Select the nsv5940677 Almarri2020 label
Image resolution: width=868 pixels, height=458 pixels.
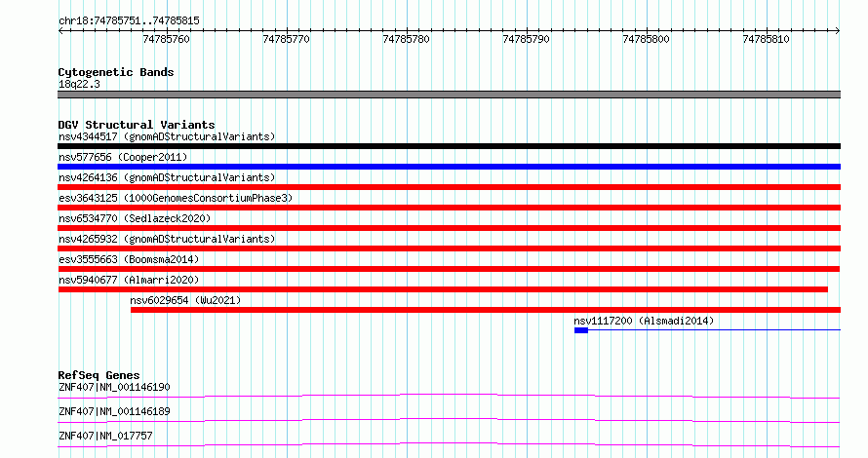tap(129, 280)
